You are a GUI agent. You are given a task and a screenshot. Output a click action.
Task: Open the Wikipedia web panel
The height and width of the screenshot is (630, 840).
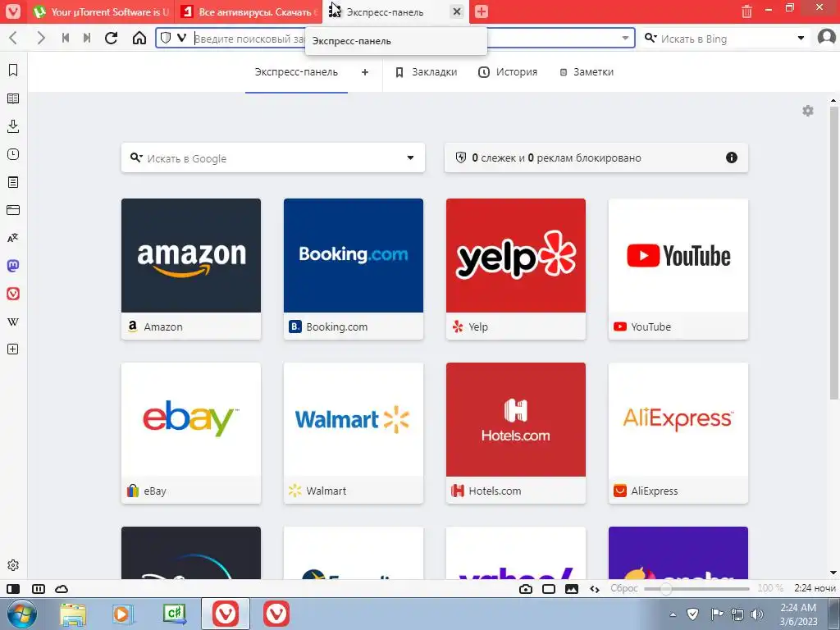[x=13, y=322]
